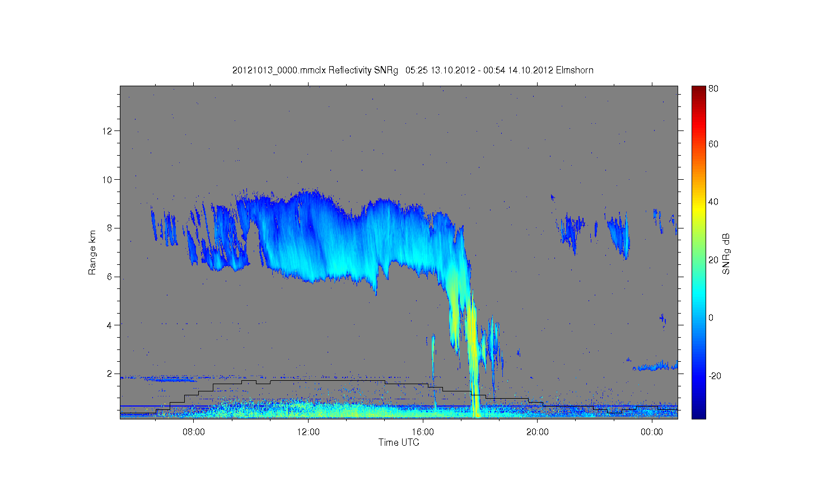The width and height of the screenshot is (840, 504).
Task: Click the 'SNRg dB' colorbar label
Action: (726, 254)
